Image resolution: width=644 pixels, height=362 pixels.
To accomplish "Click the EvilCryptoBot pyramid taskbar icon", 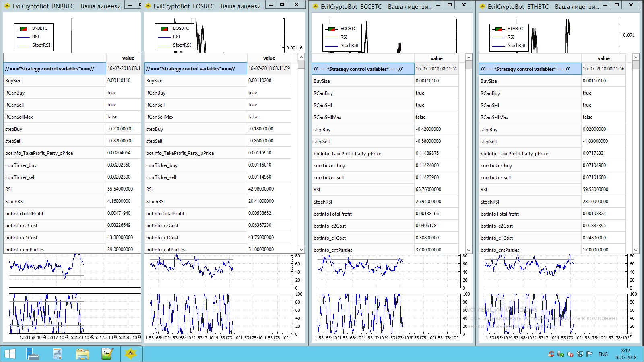I will point(130,354).
